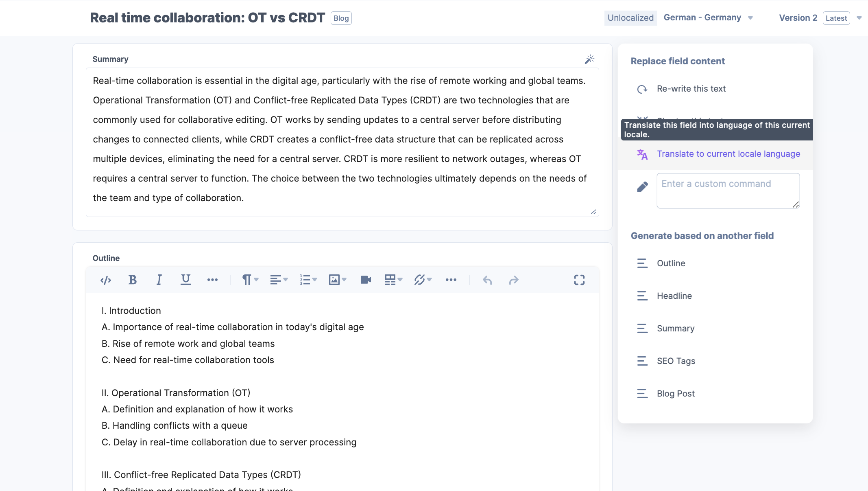The height and width of the screenshot is (491, 868).
Task: Click the code block icon
Action: pos(105,279)
